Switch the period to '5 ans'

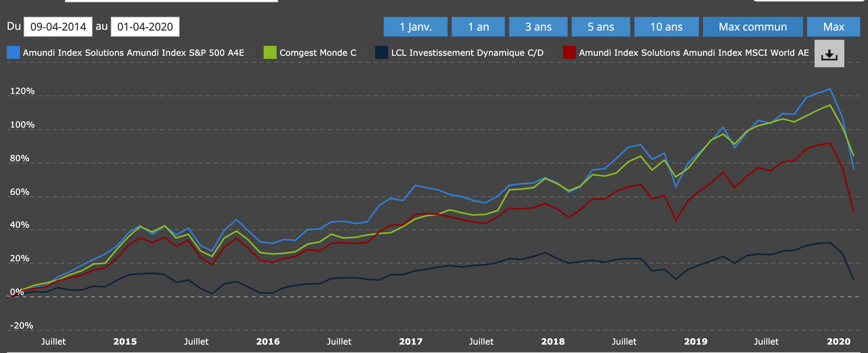tap(601, 27)
